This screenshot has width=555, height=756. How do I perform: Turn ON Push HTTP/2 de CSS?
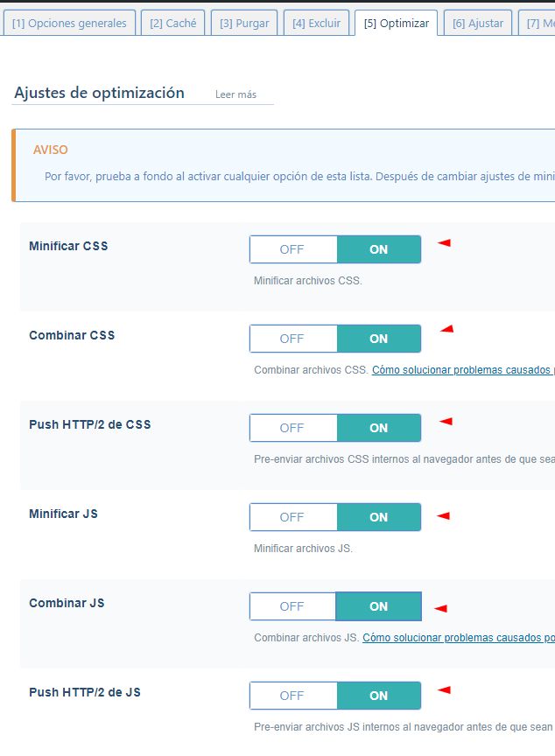point(378,428)
